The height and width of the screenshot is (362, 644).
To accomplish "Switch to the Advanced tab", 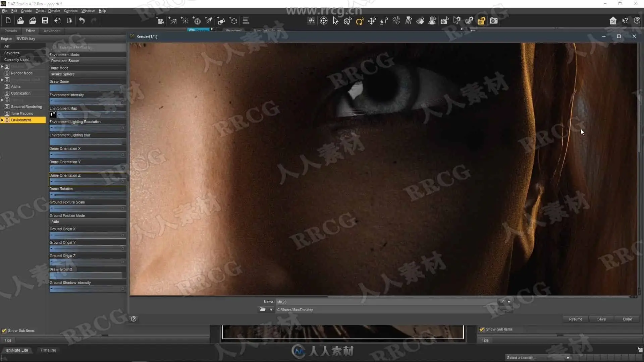I will [52, 31].
